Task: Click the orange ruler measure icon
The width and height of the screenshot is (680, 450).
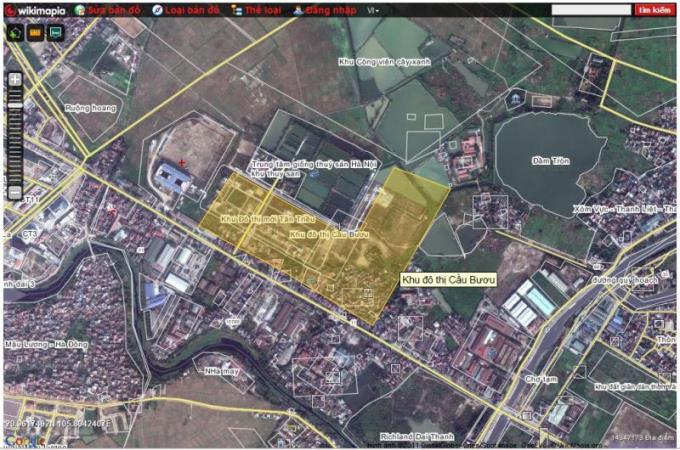Action: 35,32
